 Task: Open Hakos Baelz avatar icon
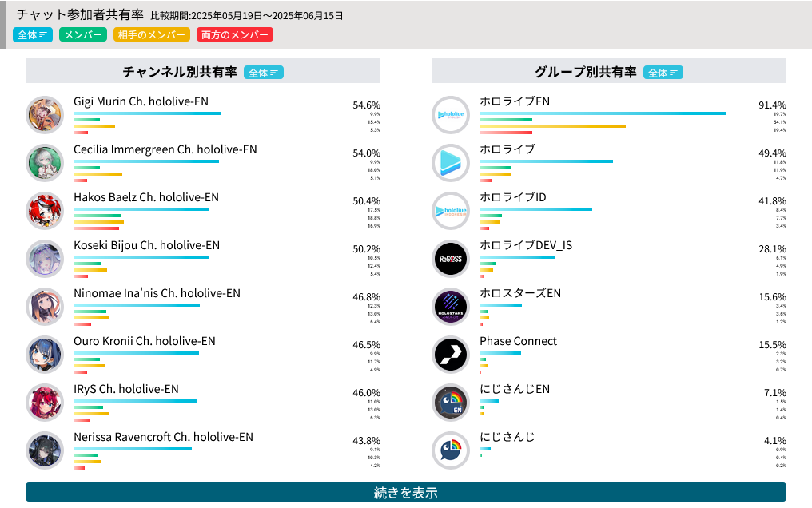pyautogui.click(x=45, y=211)
